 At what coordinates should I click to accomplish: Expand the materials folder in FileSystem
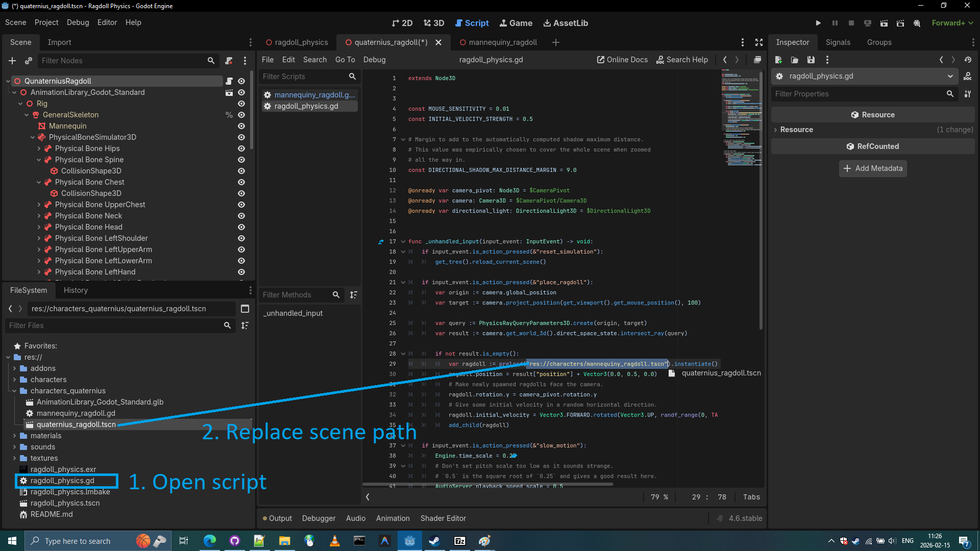click(14, 436)
